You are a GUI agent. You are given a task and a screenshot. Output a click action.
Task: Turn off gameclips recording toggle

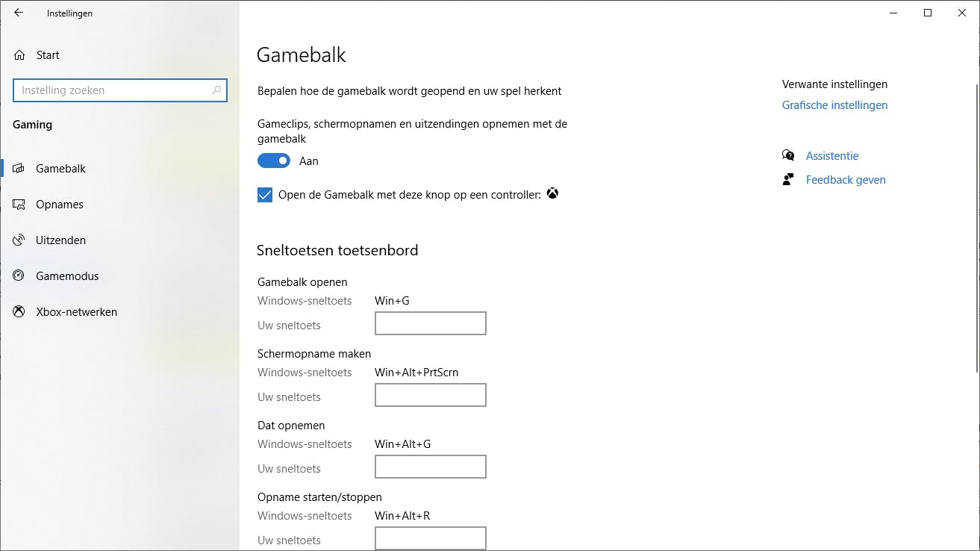[273, 161]
